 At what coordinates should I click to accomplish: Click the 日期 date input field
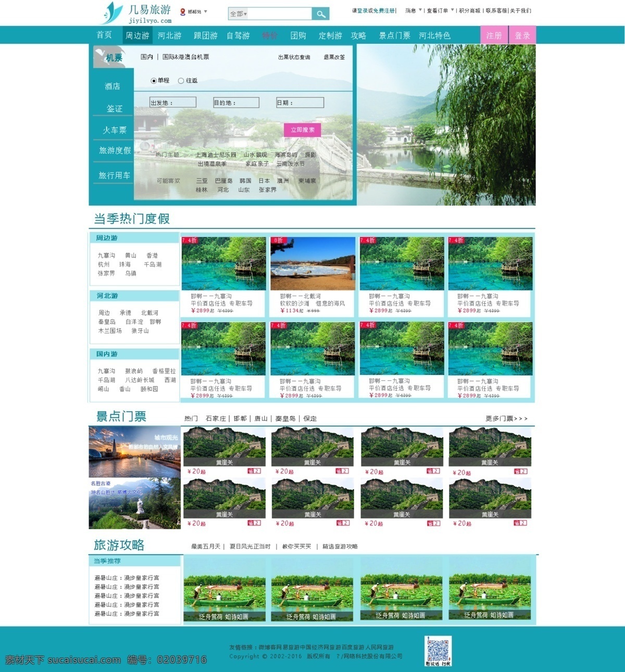[300, 103]
